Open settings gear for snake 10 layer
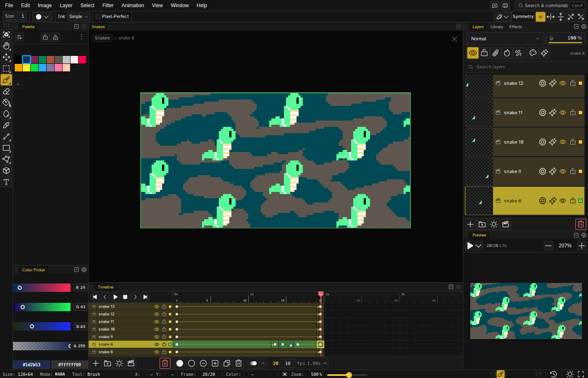This screenshot has height=378, width=588. point(543,142)
